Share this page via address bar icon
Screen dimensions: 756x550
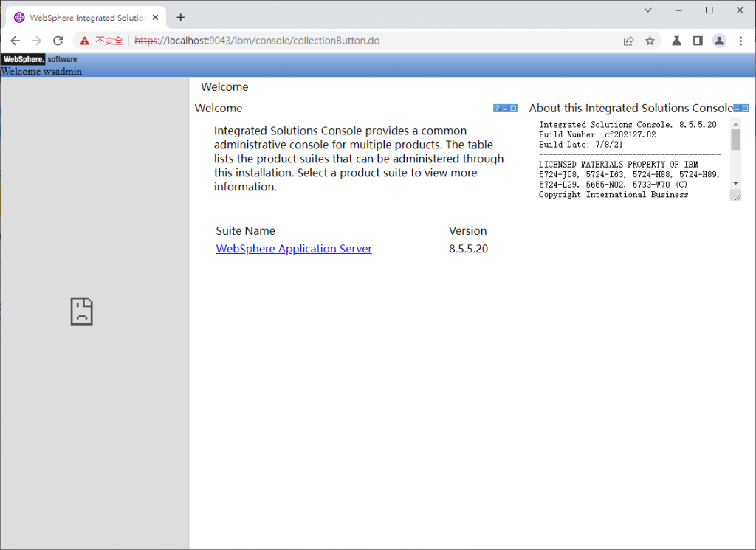click(629, 41)
